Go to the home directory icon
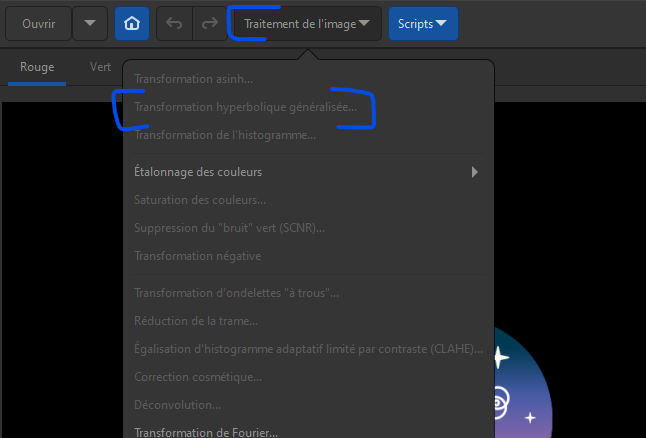 132,24
